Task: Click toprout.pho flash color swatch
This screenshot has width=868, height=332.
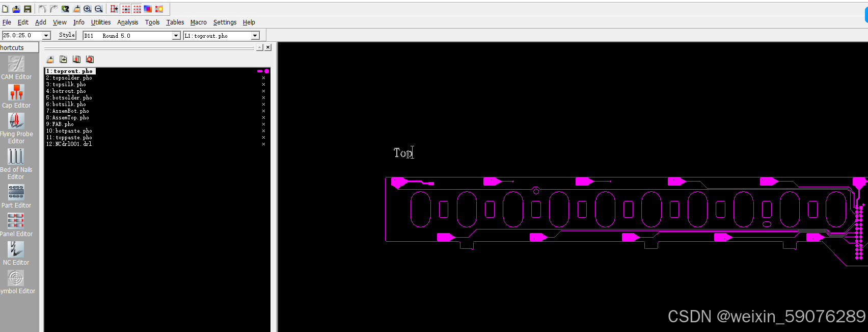Action: (x=266, y=71)
